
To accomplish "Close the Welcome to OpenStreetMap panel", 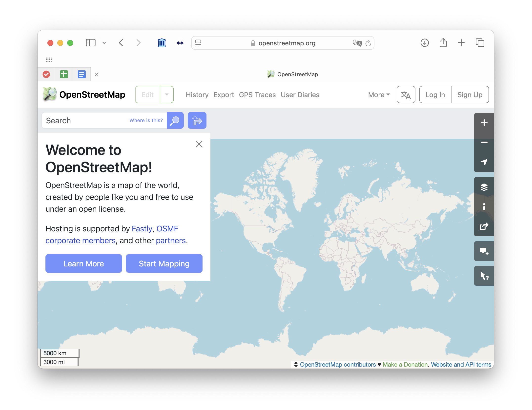I will click(x=199, y=144).
